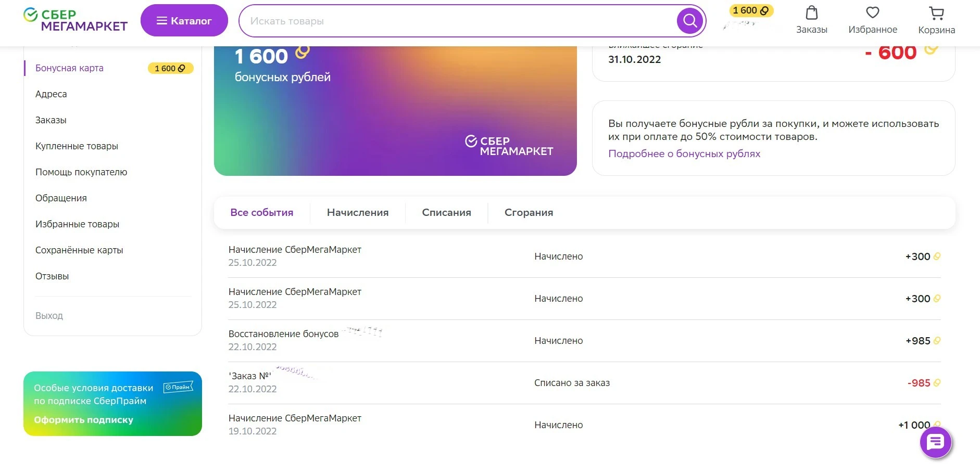Open Отзывы in sidebar
The width and height of the screenshot is (980, 475).
click(52, 276)
